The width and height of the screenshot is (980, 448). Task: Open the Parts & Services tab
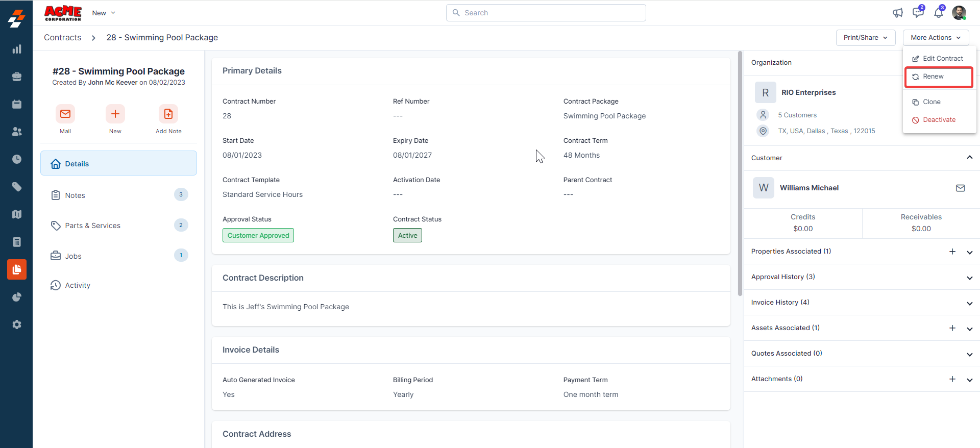92,226
